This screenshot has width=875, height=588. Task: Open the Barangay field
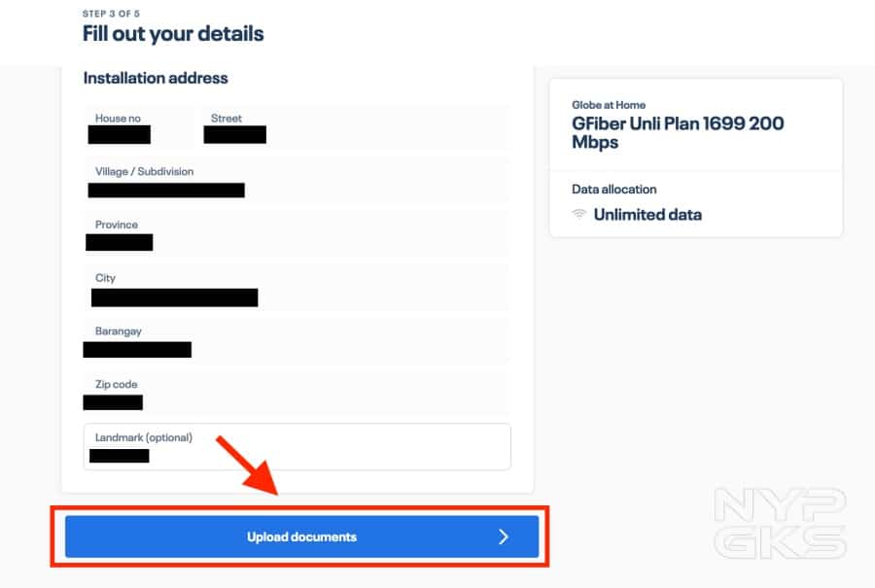click(x=297, y=341)
